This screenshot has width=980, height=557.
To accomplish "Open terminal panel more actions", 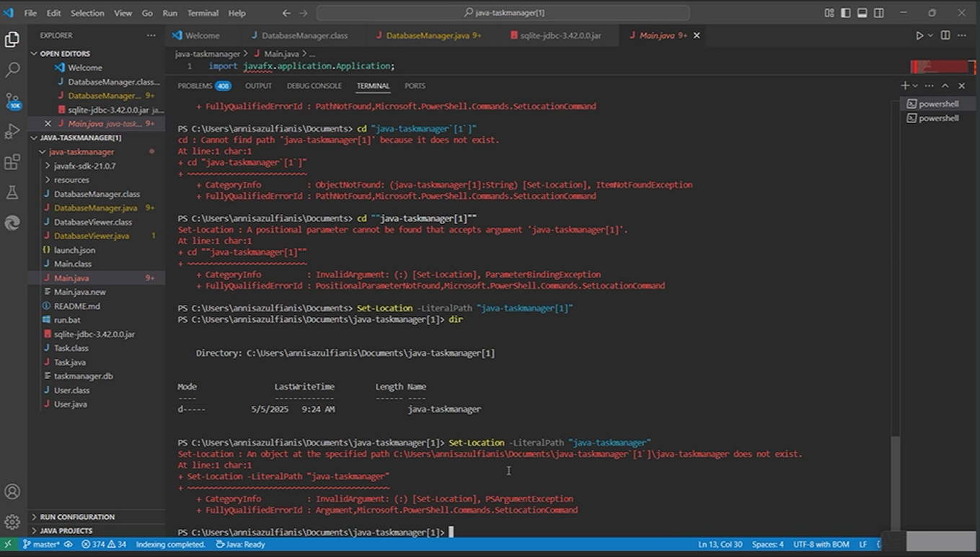I will [x=930, y=86].
